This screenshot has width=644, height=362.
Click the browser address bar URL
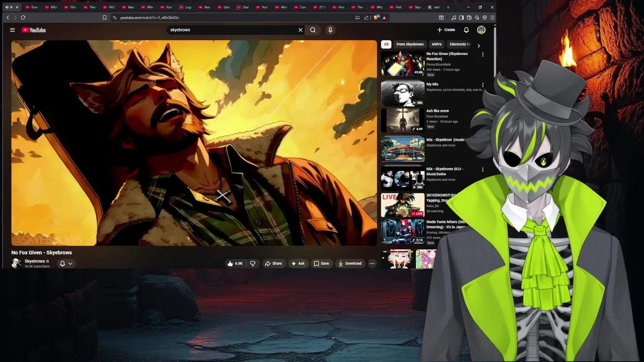point(149,18)
